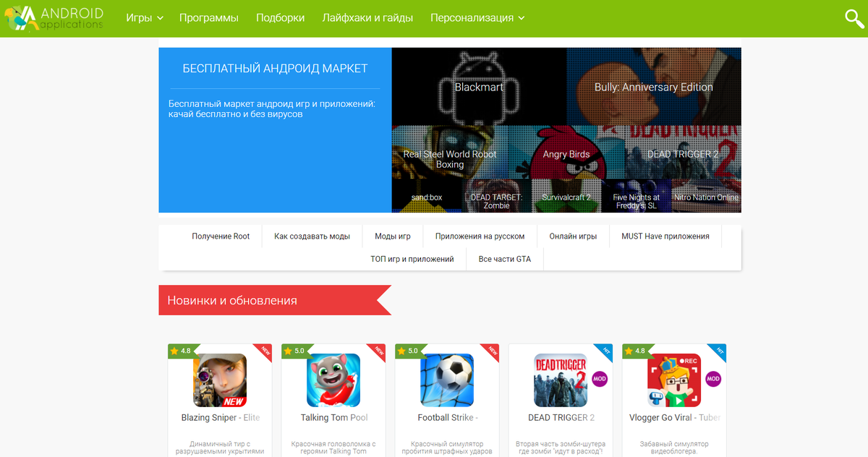Screen dimensions: 868x457
Task: Open Nitro Nation Online tile
Action: coord(707,197)
